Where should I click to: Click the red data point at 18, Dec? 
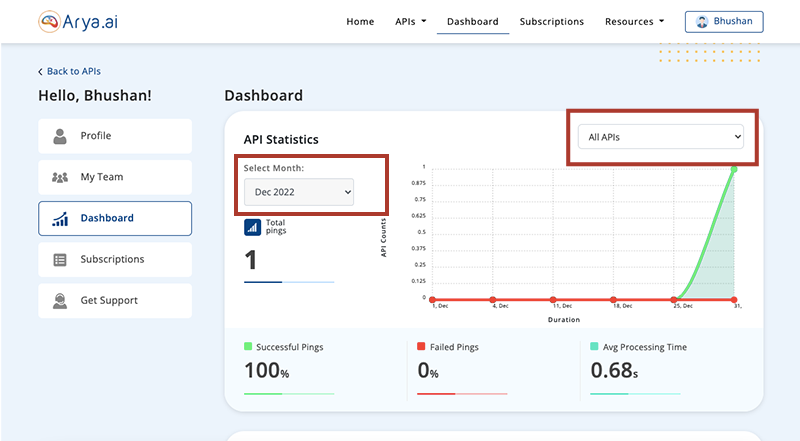pyautogui.click(x=613, y=300)
